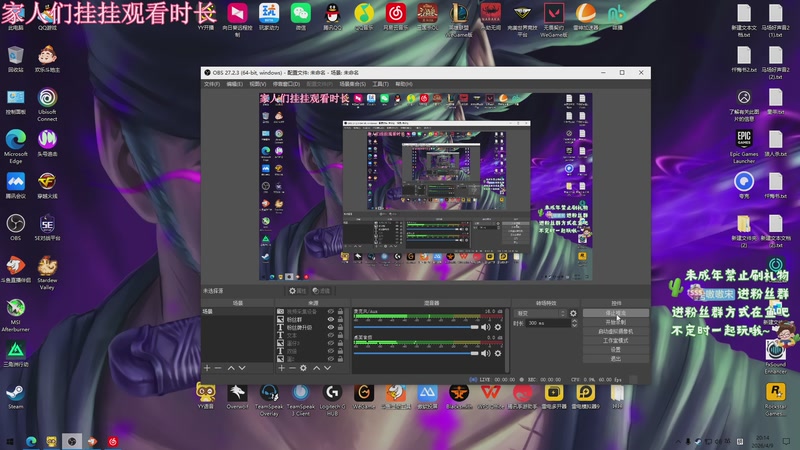Screen dimensions: 800x450
Task: Open Ubisoft Connect desktop icon
Action: 47,104
